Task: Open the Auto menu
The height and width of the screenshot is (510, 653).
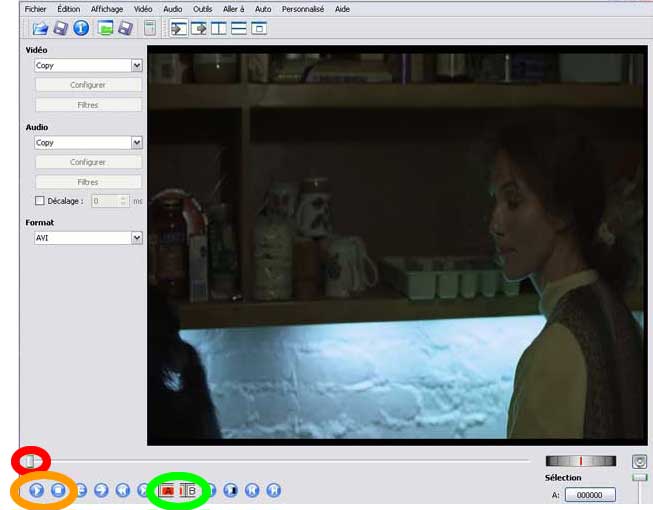Action: pos(263,9)
